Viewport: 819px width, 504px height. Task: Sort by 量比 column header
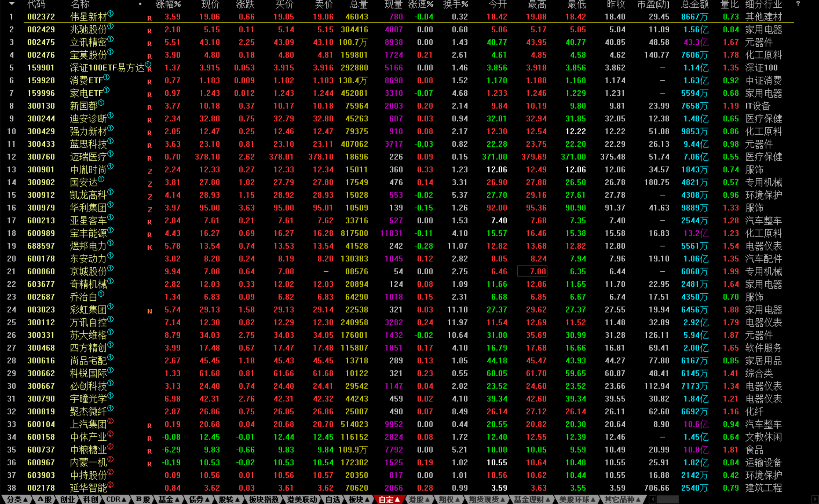pos(730,4)
